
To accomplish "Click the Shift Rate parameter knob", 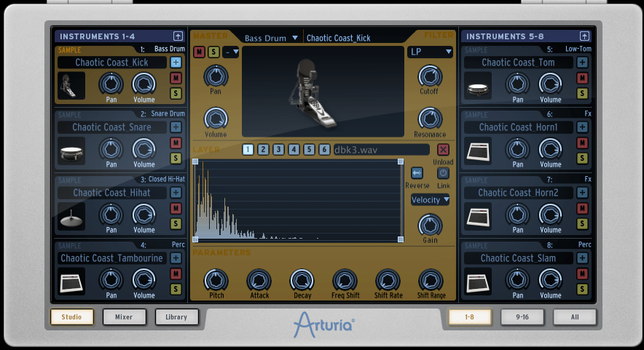I will (x=388, y=280).
